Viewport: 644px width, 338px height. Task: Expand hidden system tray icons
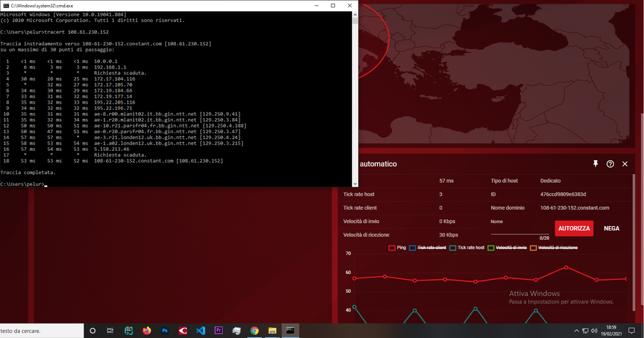tap(577, 330)
